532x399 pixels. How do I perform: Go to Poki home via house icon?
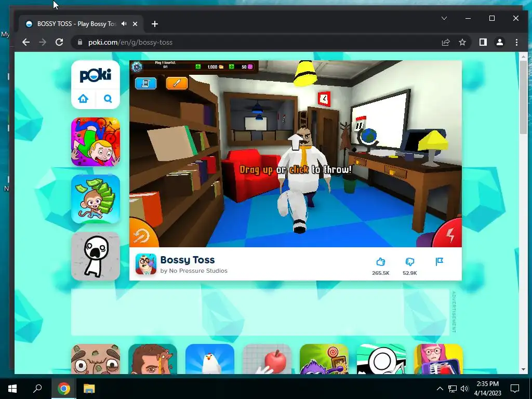[x=83, y=99]
